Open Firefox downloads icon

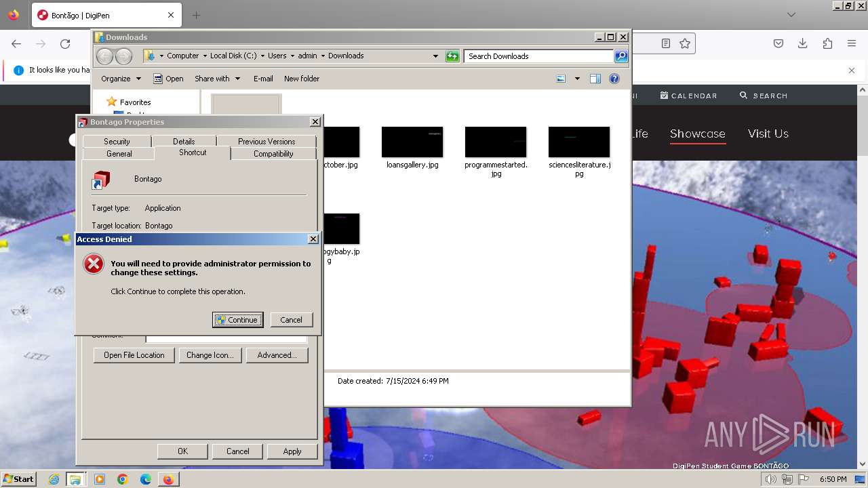click(x=803, y=43)
